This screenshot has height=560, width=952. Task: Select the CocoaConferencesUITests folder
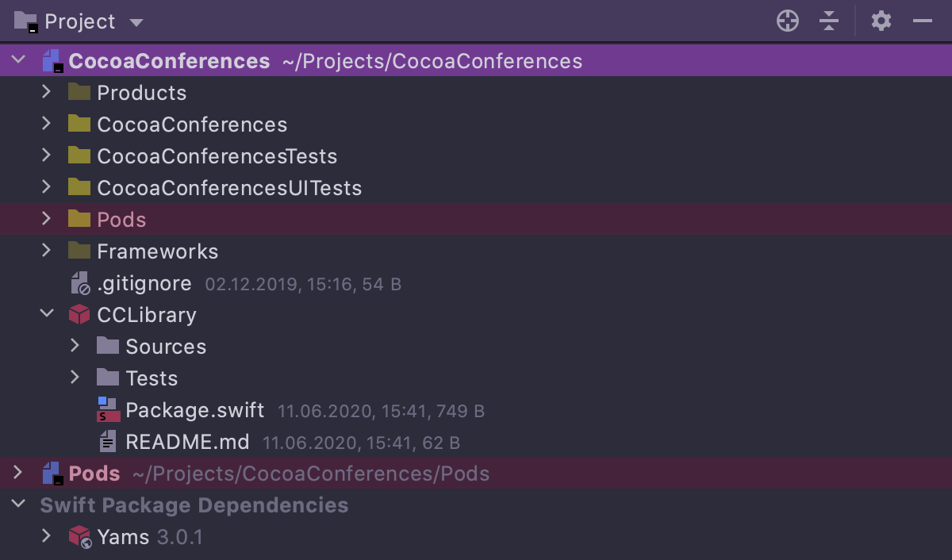[x=228, y=188]
